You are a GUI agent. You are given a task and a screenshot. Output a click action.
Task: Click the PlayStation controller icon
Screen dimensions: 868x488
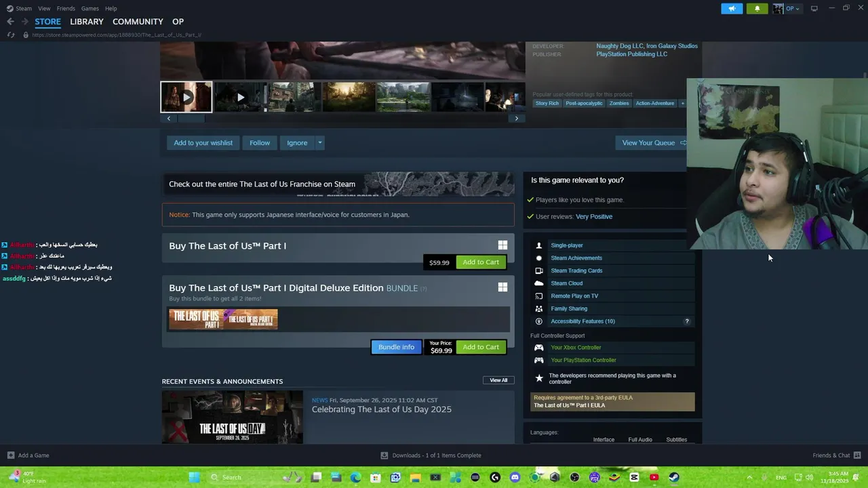pos(539,360)
